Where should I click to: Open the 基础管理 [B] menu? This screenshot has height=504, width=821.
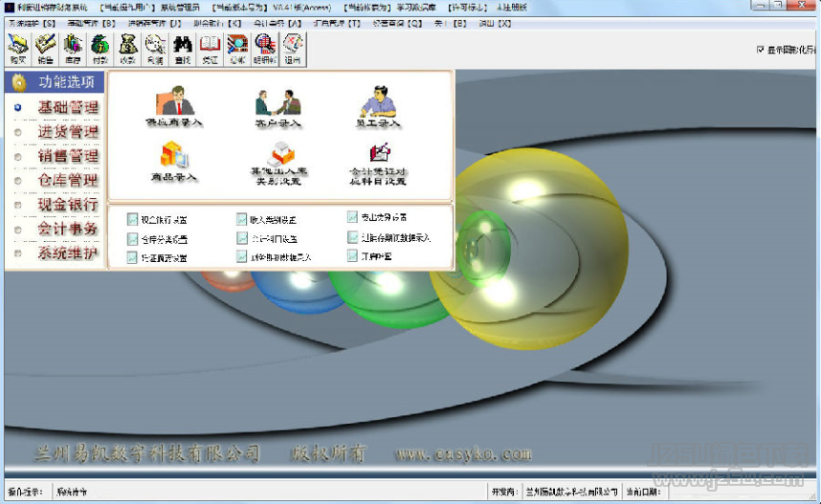(x=91, y=24)
